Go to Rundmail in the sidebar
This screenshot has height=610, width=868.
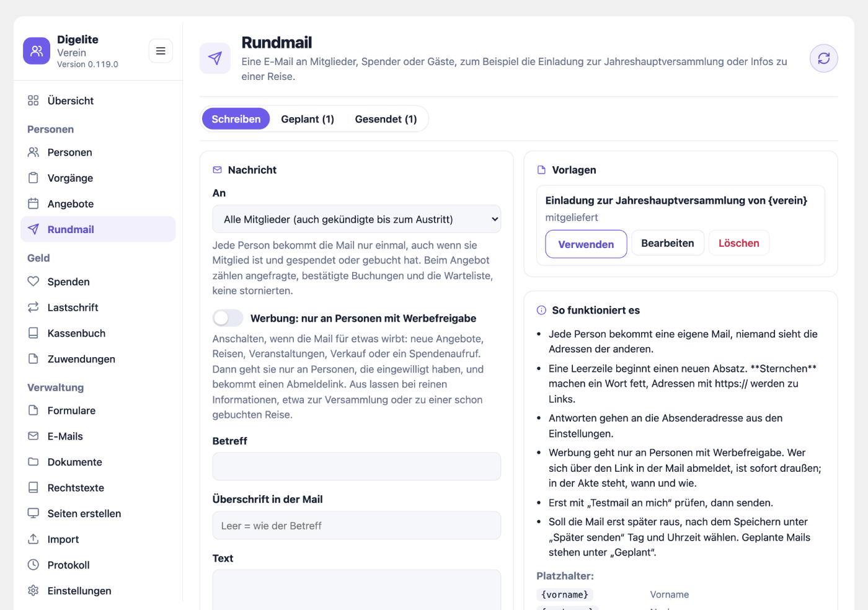(x=98, y=229)
